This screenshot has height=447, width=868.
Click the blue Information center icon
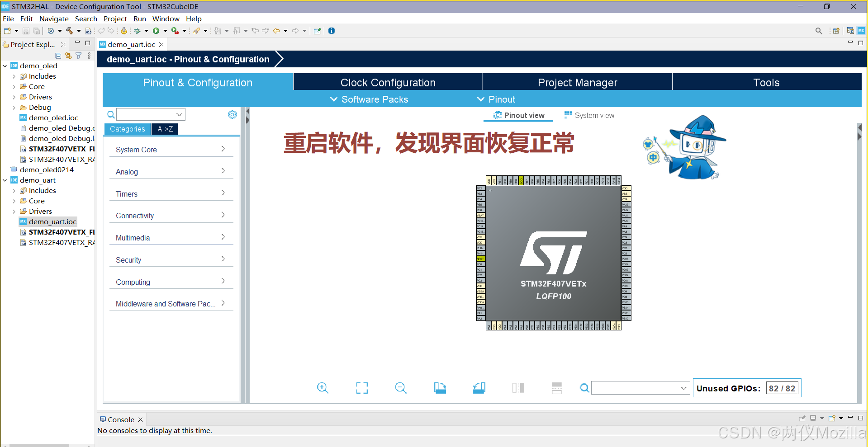(x=332, y=31)
